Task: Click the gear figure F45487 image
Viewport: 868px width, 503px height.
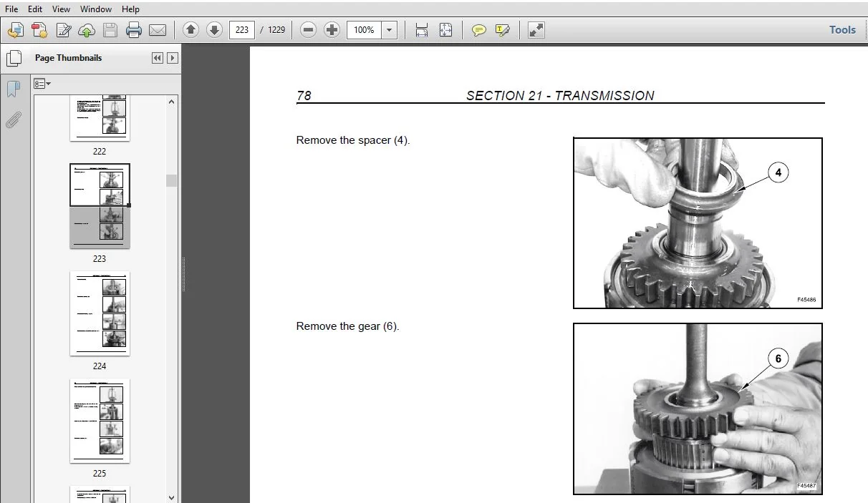Action: pos(698,409)
